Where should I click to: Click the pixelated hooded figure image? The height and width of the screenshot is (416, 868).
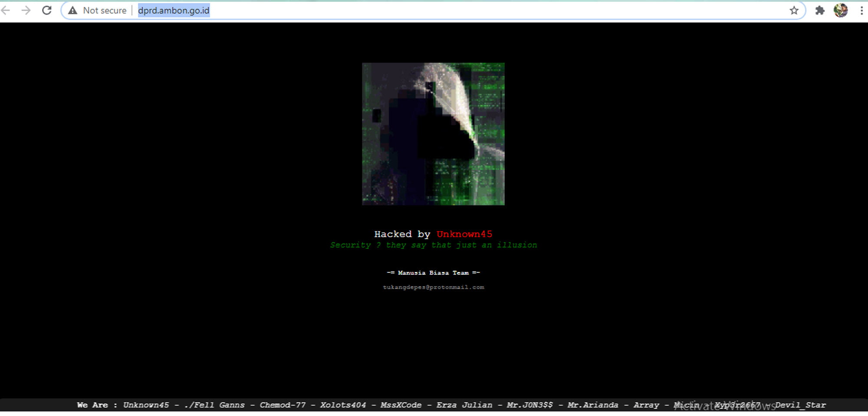click(433, 134)
